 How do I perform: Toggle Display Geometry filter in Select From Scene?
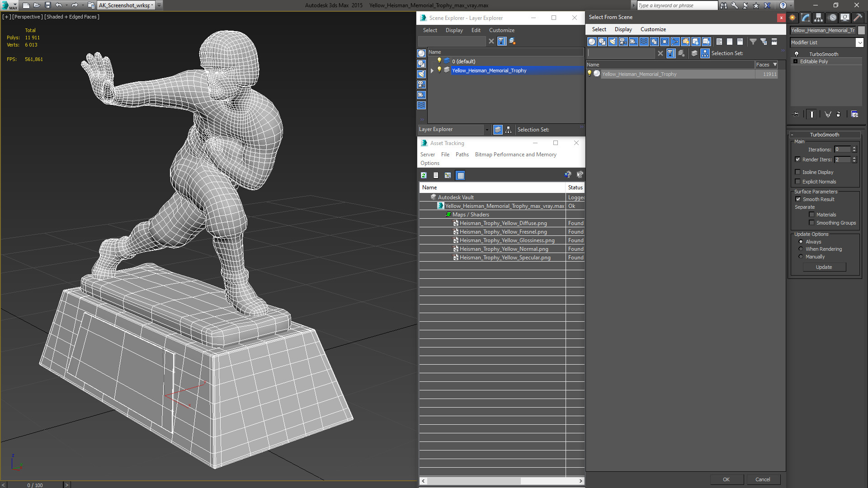point(592,42)
